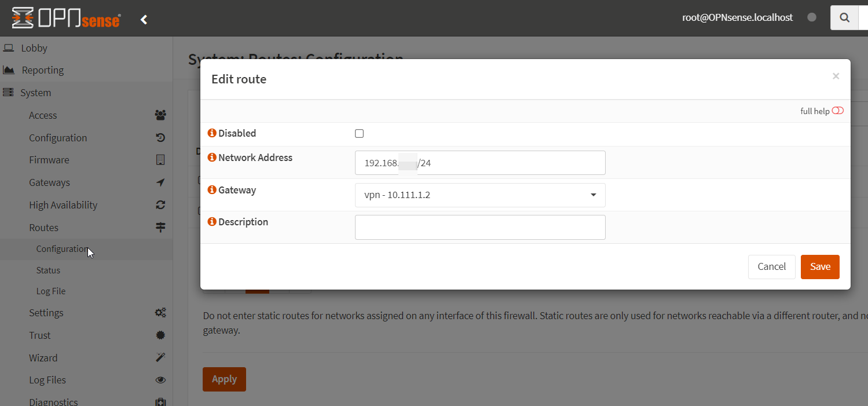
Task: Select the Wizard magic wand icon
Action: pyautogui.click(x=160, y=357)
